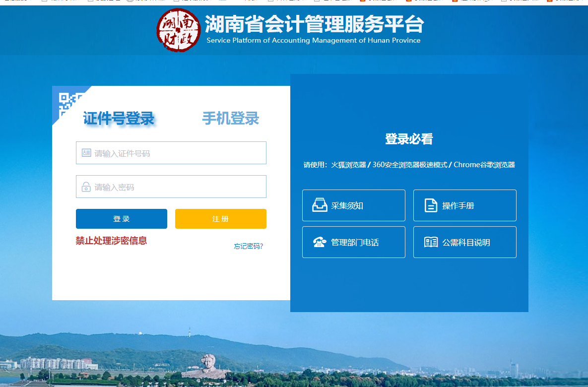
Task: Click the 登录必看 heading
Action: [x=409, y=139]
